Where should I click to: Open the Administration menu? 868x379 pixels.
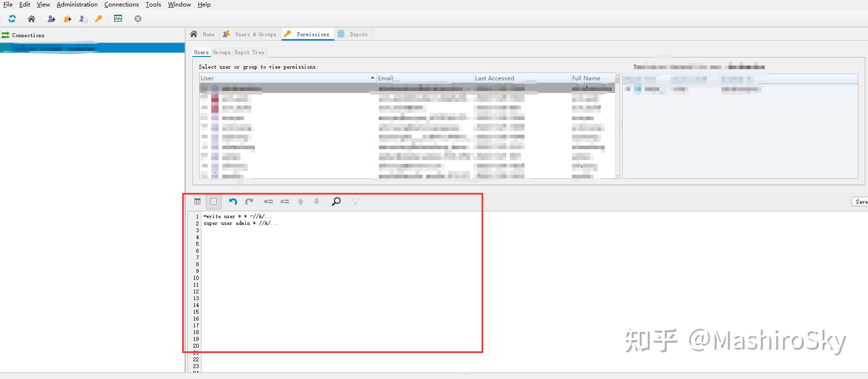pyautogui.click(x=77, y=4)
